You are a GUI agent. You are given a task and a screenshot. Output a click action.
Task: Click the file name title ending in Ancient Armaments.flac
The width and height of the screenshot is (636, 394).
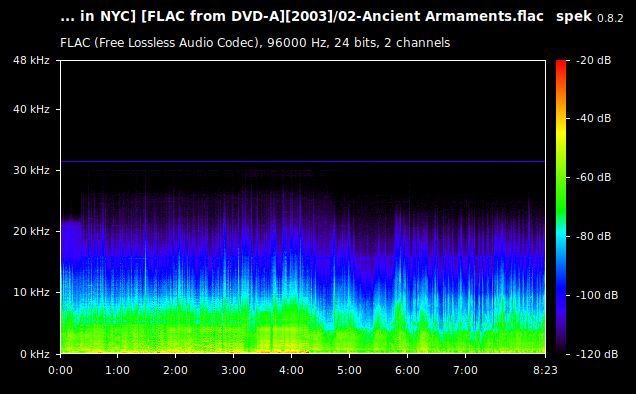[302, 17]
